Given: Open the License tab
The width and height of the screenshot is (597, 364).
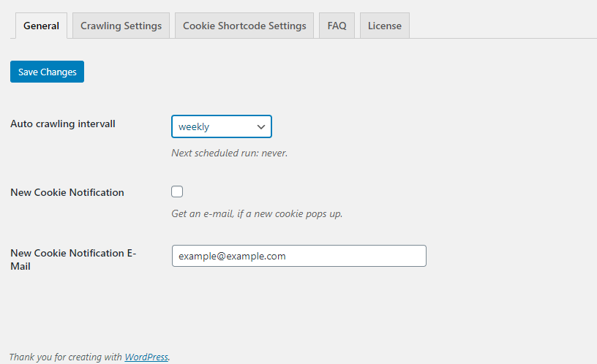Looking at the screenshot, I should pos(385,26).
